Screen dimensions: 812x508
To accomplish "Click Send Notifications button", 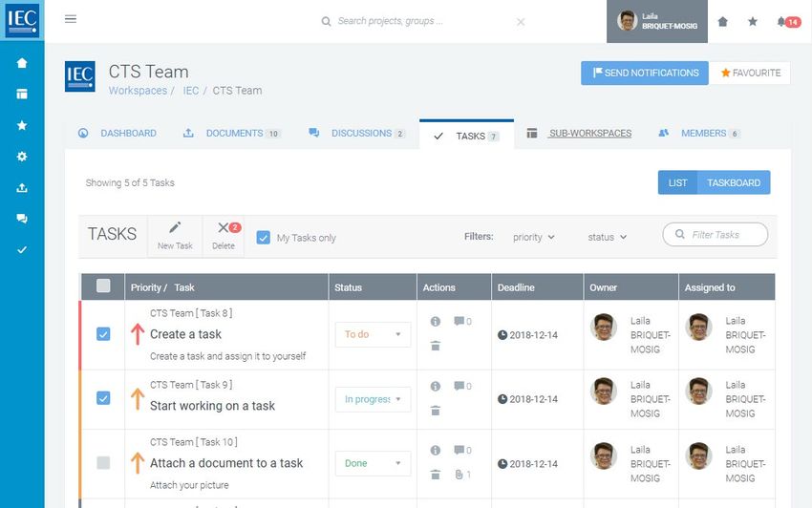I will click(645, 73).
